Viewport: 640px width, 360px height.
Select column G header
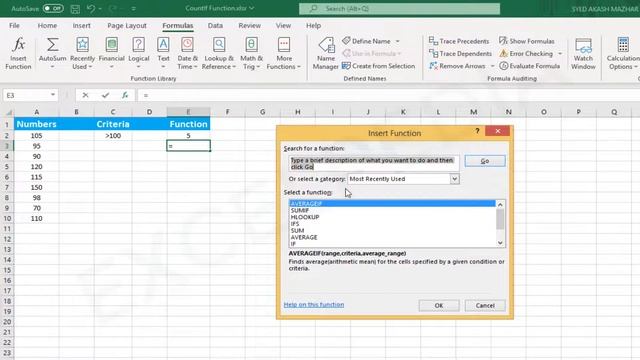click(x=262, y=112)
